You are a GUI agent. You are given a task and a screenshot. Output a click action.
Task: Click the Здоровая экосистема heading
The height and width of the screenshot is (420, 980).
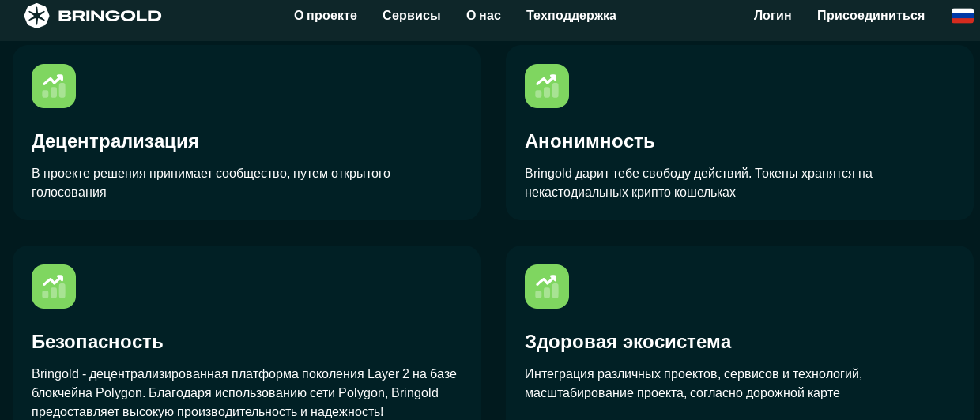pos(628,342)
